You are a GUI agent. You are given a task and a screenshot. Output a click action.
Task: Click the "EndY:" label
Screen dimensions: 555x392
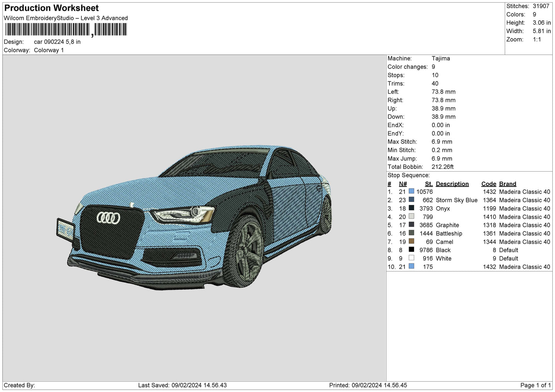pos(396,134)
